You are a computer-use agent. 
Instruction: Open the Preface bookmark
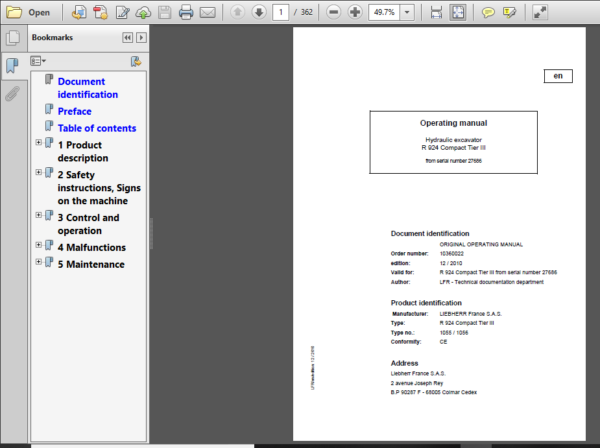[75, 111]
